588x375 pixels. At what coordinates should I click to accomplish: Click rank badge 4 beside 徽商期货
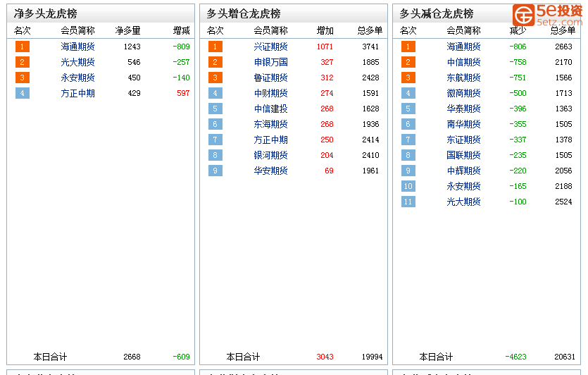408,93
